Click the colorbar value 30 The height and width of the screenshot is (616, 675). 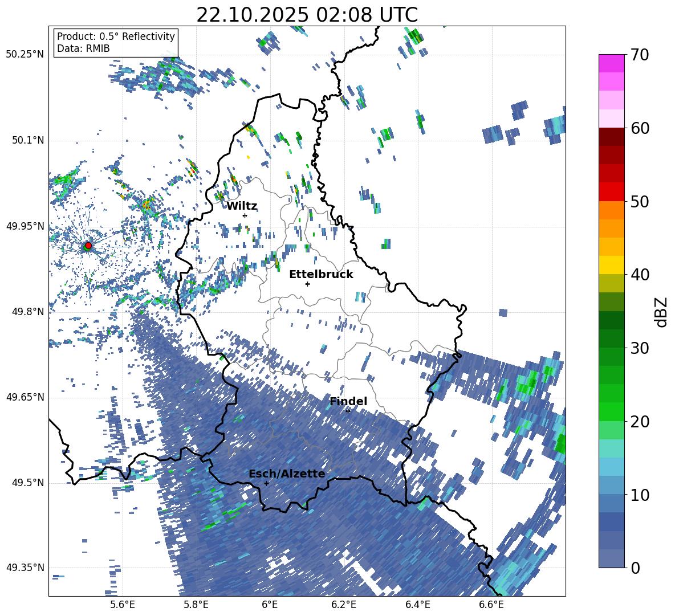[x=640, y=348]
